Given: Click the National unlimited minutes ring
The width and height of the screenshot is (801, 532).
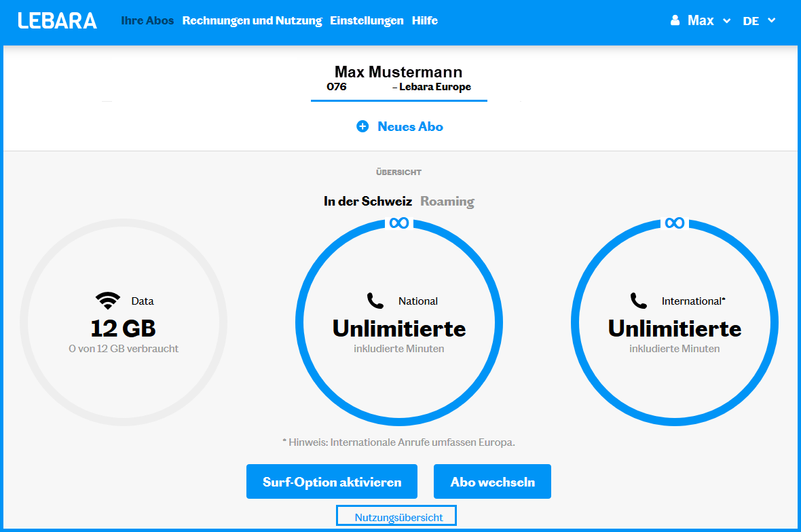Looking at the screenshot, I should (x=399, y=322).
